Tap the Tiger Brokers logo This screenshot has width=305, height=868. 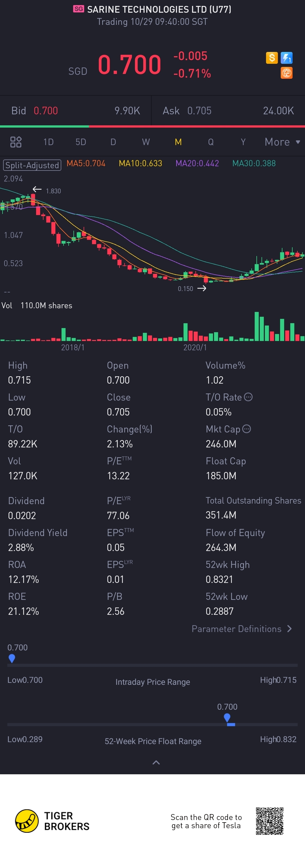(52, 821)
